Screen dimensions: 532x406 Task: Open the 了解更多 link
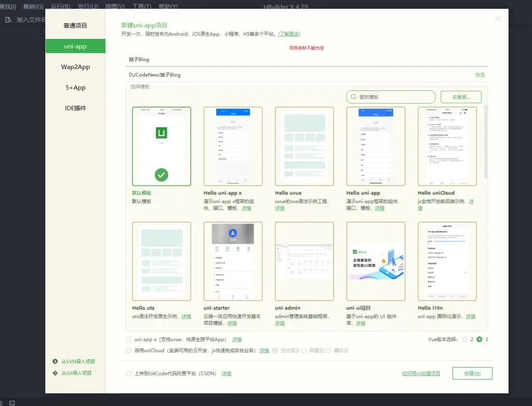[289, 34]
